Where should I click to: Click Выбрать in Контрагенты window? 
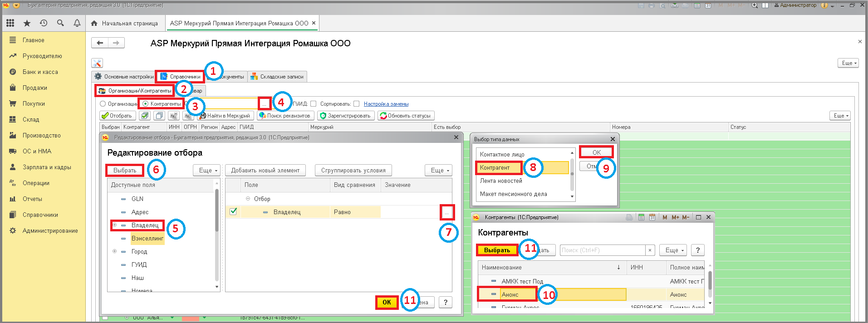pyautogui.click(x=497, y=250)
